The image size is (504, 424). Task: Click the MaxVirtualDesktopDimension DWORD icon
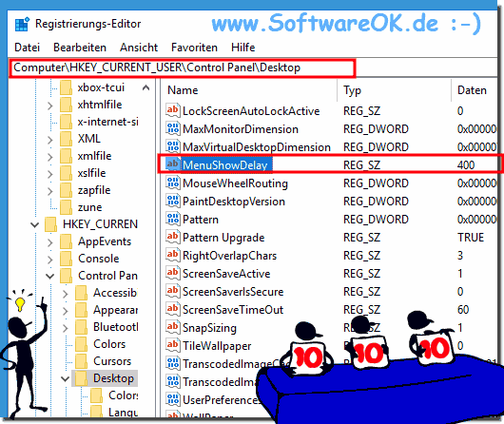pyautogui.click(x=173, y=146)
